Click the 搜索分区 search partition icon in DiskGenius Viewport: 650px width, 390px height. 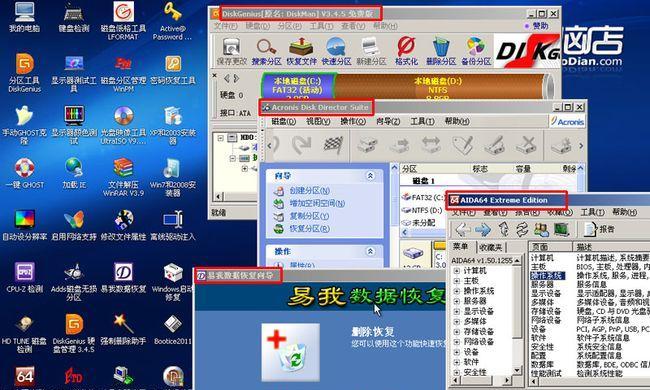pyautogui.click(x=266, y=51)
